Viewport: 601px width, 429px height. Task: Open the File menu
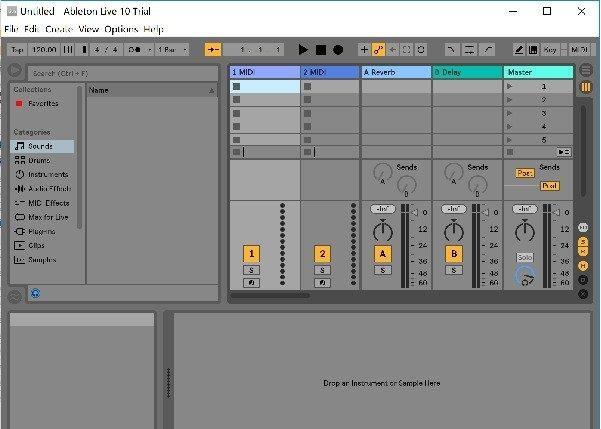11,29
